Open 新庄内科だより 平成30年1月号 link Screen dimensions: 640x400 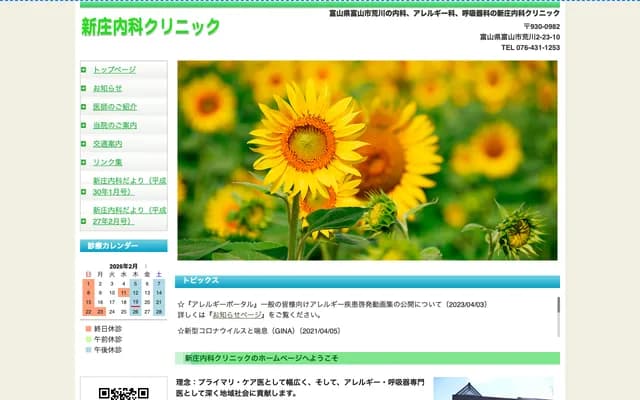click(129, 186)
